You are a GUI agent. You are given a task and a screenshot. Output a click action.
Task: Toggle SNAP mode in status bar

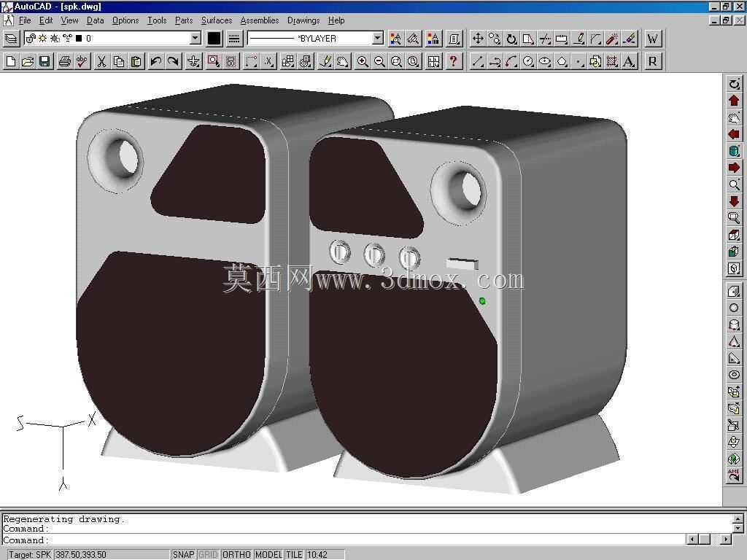[183, 554]
